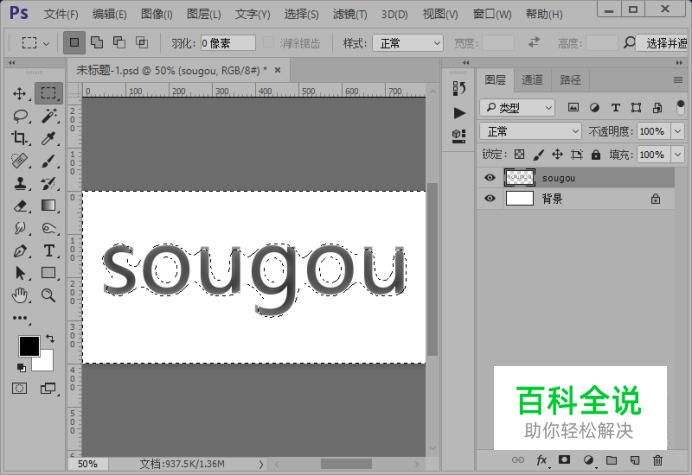Select the Rectangular Marquee tool in toolbox
Screen dimensions: 692x475
click(49, 93)
